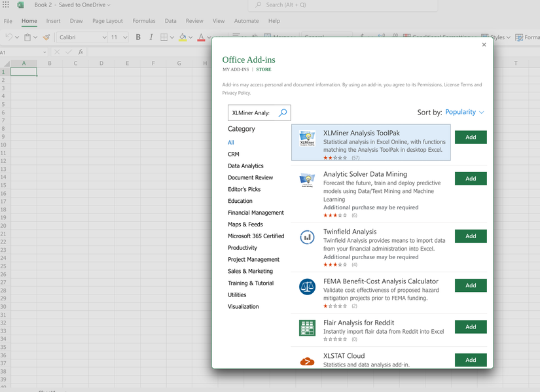The image size is (540, 392).
Task: Open the Data ribbon tab
Action: coord(170,21)
